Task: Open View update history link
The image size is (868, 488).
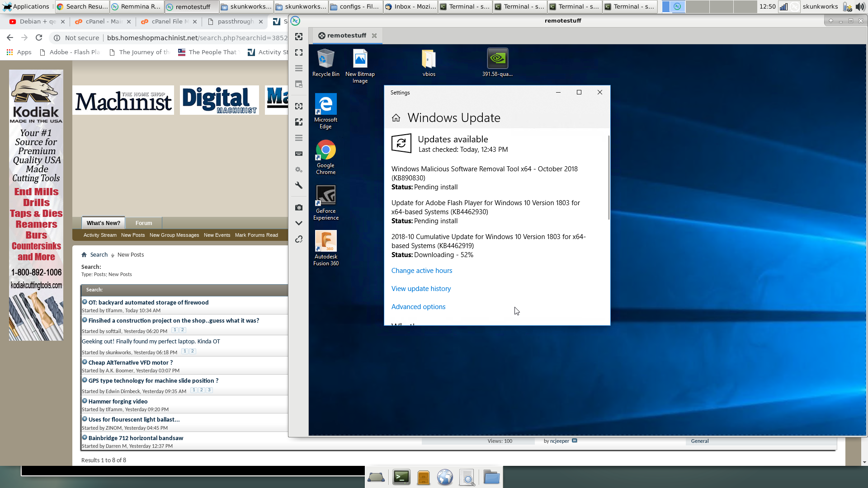Action: [421, 289]
